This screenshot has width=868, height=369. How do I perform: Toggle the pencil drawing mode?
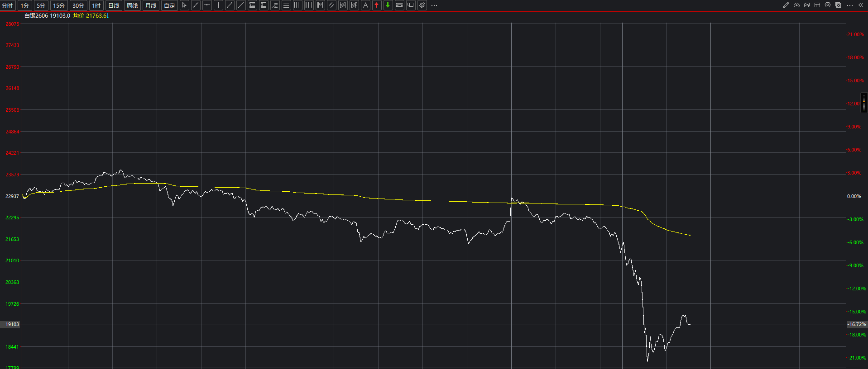tap(786, 5)
